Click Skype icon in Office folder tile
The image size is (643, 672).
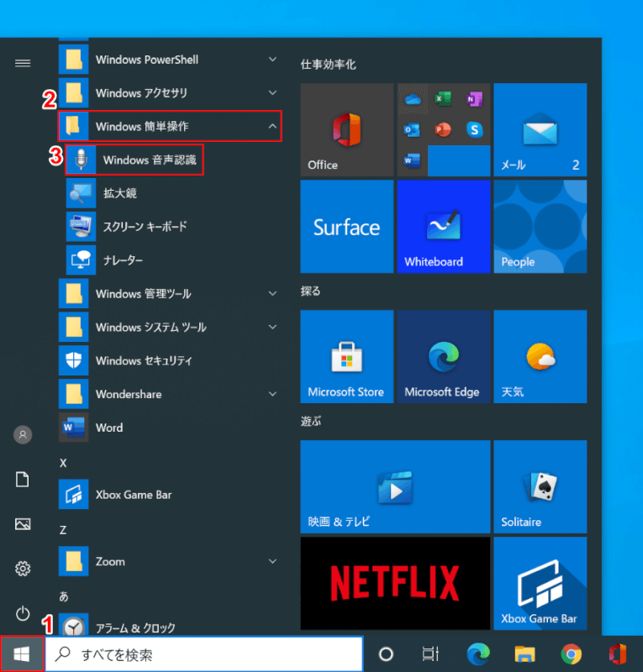pyautogui.click(x=474, y=129)
